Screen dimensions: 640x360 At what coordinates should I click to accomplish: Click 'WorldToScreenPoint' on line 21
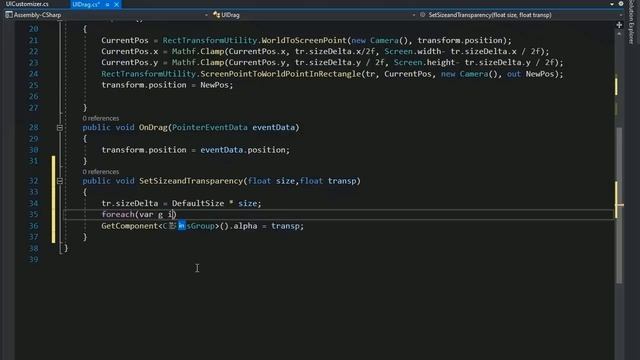(304, 40)
